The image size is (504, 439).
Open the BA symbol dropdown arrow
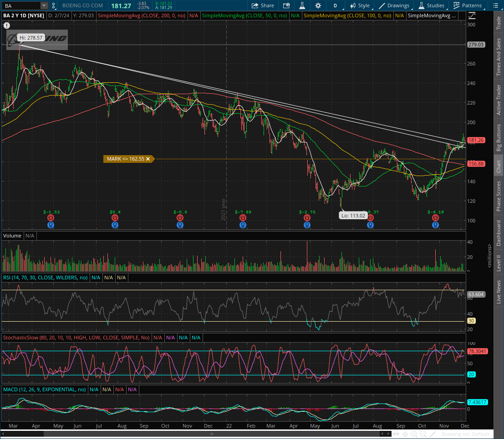tap(44, 5)
